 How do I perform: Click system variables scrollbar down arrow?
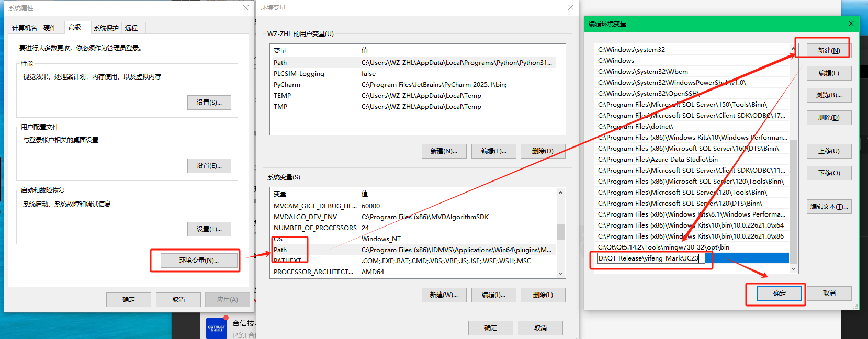[x=560, y=273]
